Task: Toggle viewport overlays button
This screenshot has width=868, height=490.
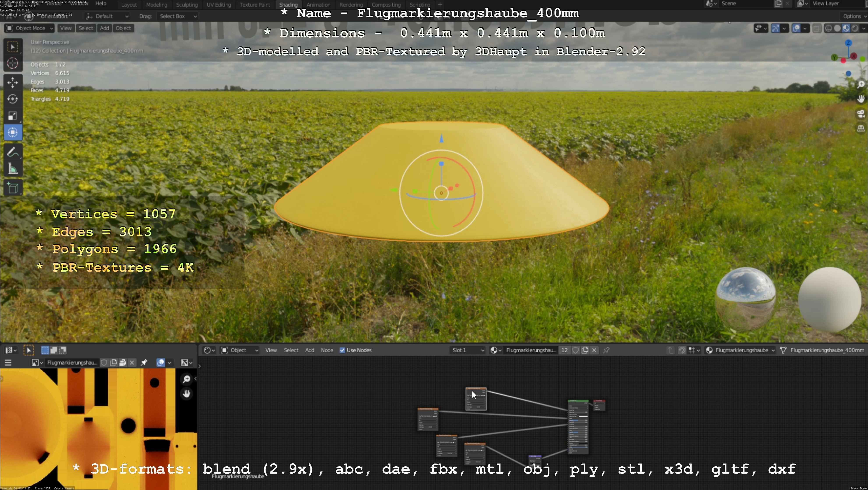Action: [796, 28]
